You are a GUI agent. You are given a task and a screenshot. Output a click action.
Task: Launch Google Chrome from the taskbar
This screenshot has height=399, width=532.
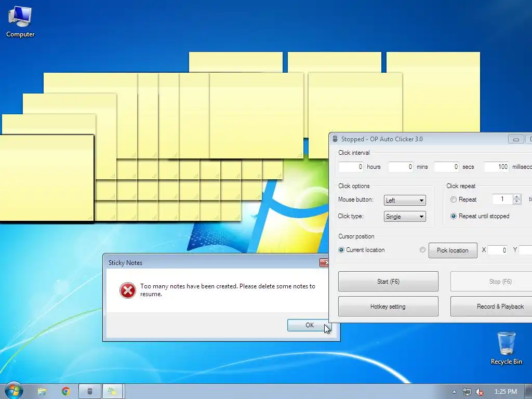(66, 392)
